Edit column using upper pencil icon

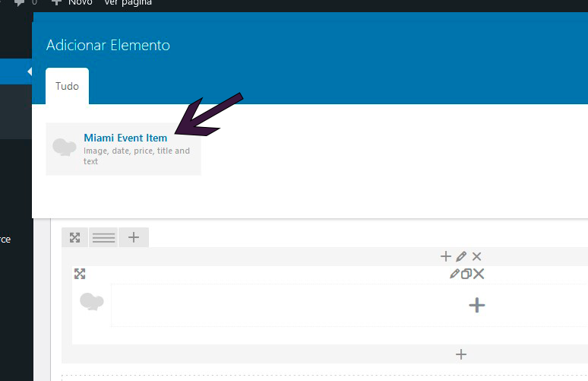click(461, 256)
